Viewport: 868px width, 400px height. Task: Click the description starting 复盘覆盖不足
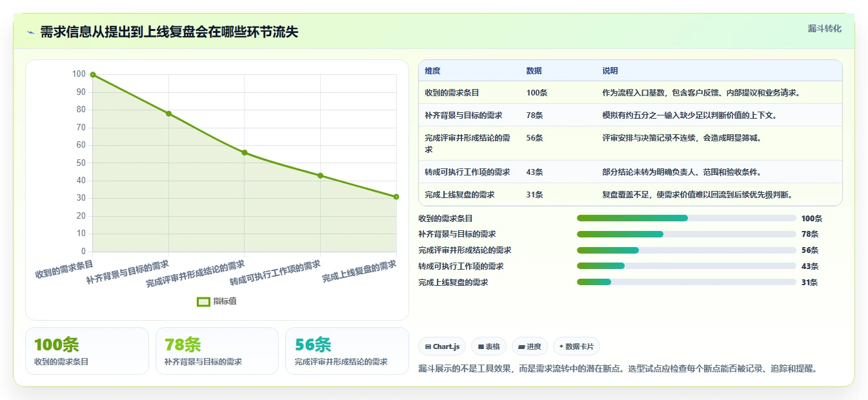pyautogui.click(x=697, y=195)
